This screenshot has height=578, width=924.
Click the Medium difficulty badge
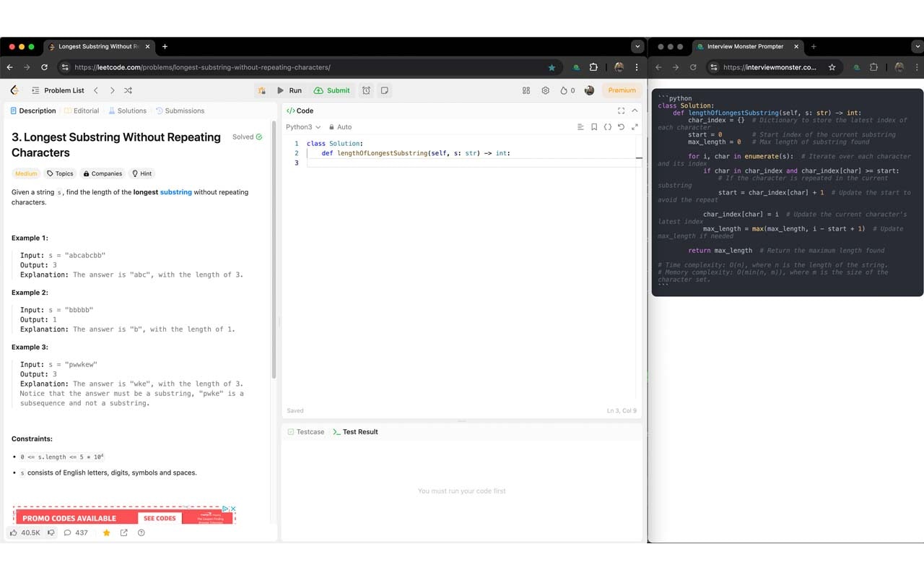[x=26, y=173]
